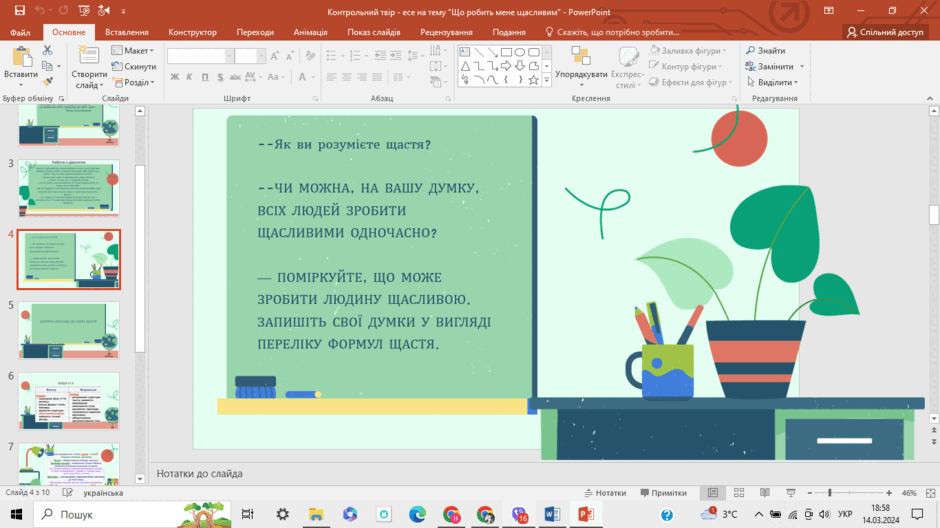Expand the Виділити selection dropdown
Screen dimensions: 940x528
click(772, 82)
